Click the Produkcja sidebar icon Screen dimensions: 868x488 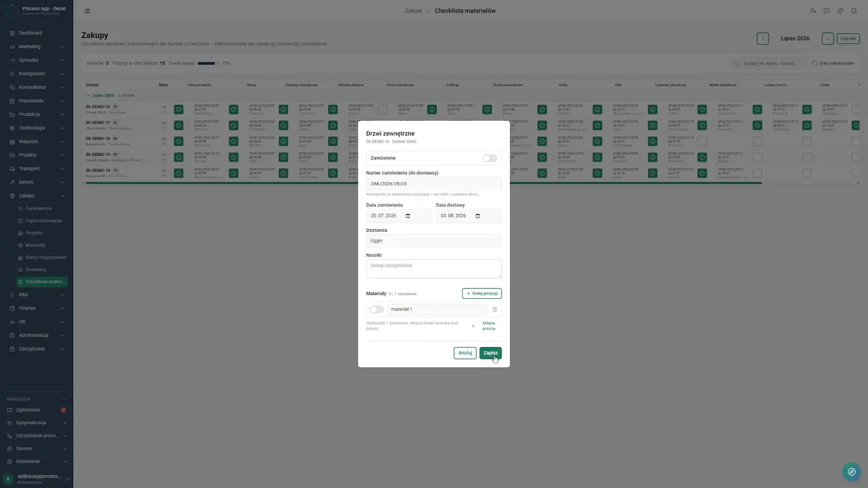(12, 114)
